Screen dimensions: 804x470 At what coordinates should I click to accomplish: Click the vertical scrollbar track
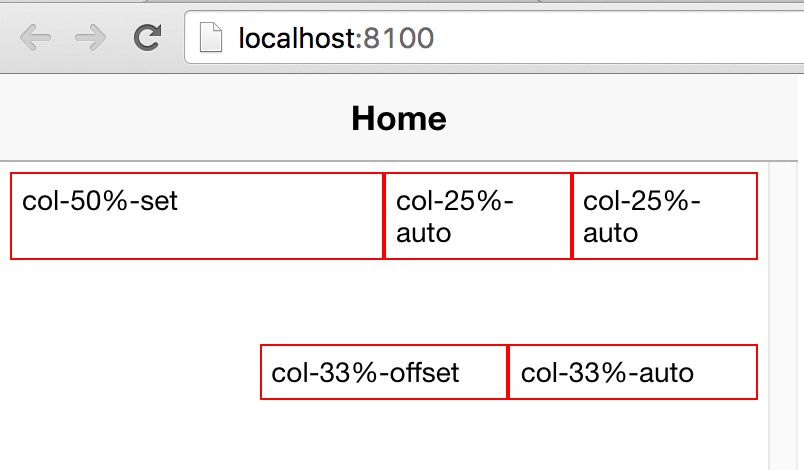point(783,315)
